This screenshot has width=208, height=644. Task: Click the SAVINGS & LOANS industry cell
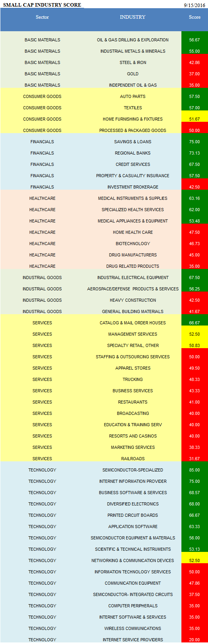point(133,142)
